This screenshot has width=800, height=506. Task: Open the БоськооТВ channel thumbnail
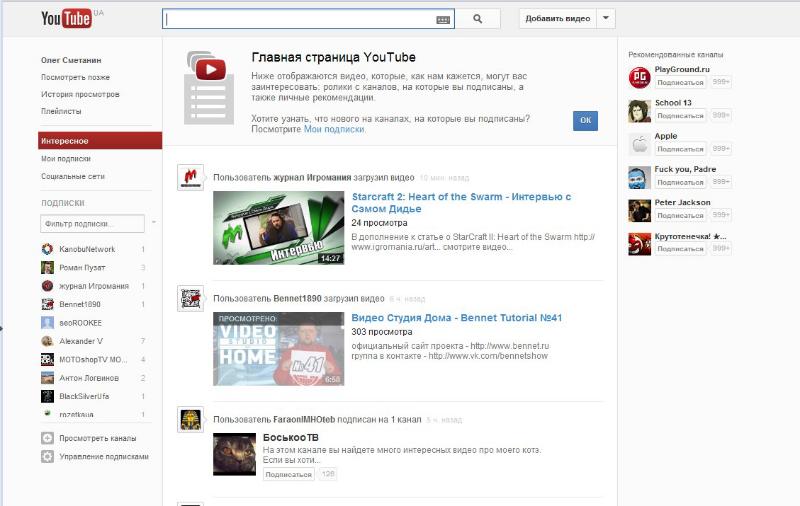pos(235,454)
